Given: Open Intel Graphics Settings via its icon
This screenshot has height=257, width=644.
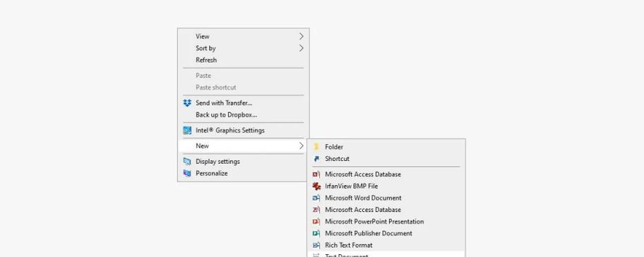Looking at the screenshot, I should [187, 131].
